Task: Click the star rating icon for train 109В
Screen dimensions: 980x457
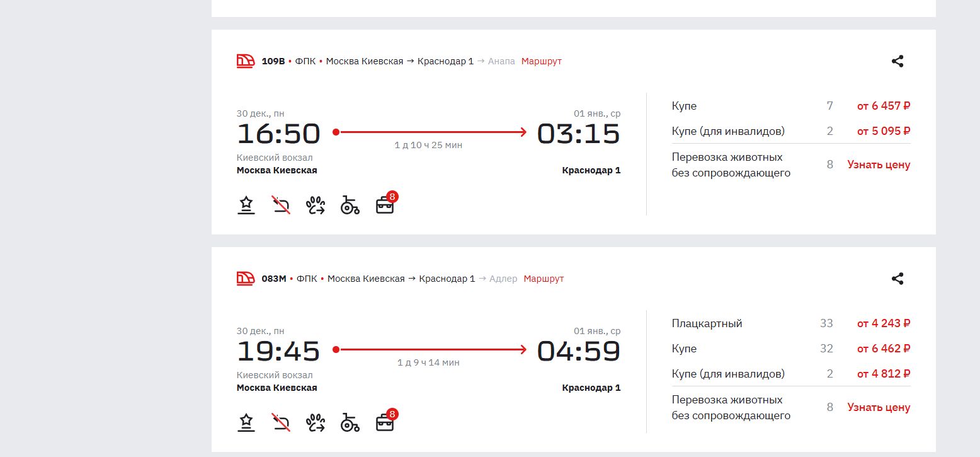Action: 246,205
